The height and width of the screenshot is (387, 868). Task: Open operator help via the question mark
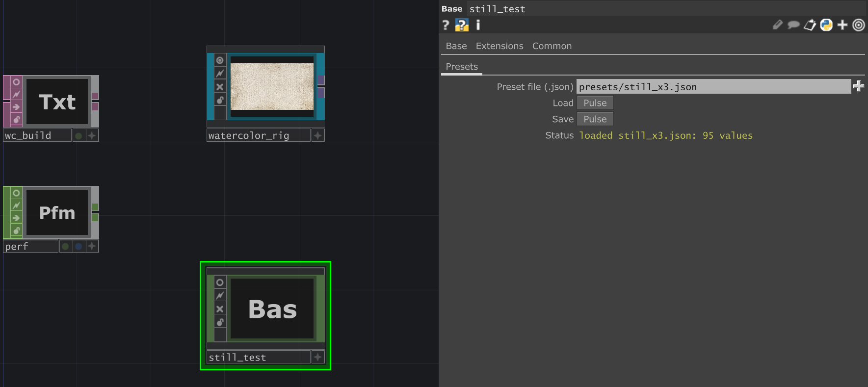446,25
